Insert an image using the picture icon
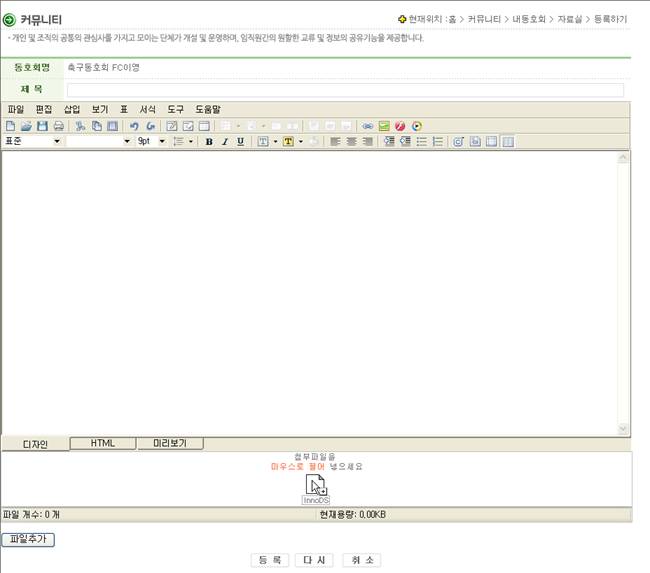 (383, 126)
